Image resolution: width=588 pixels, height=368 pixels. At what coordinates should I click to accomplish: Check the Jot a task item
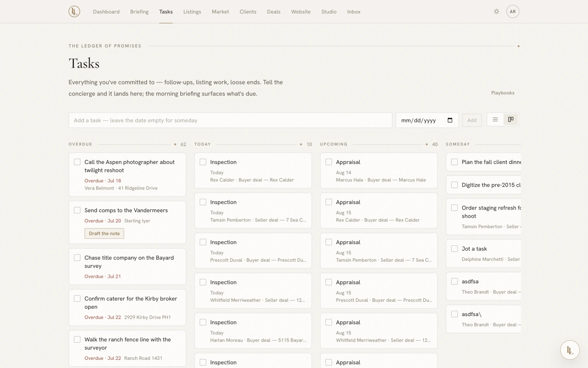click(x=454, y=249)
